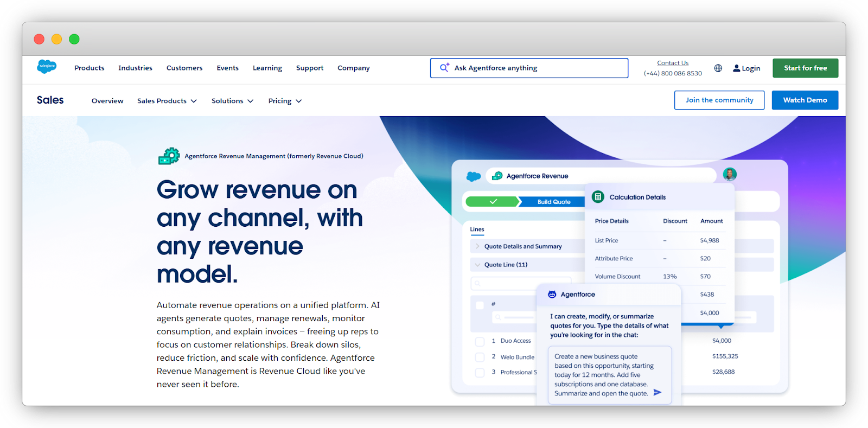
Task: Open the Customers menu
Action: (184, 68)
